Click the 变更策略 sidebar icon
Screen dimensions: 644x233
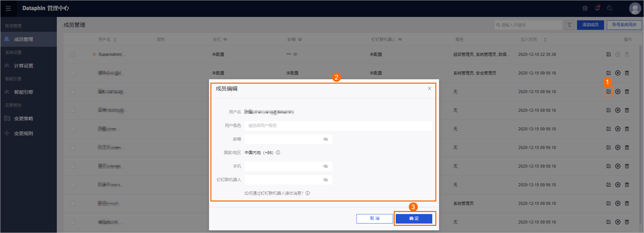pos(7,119)
